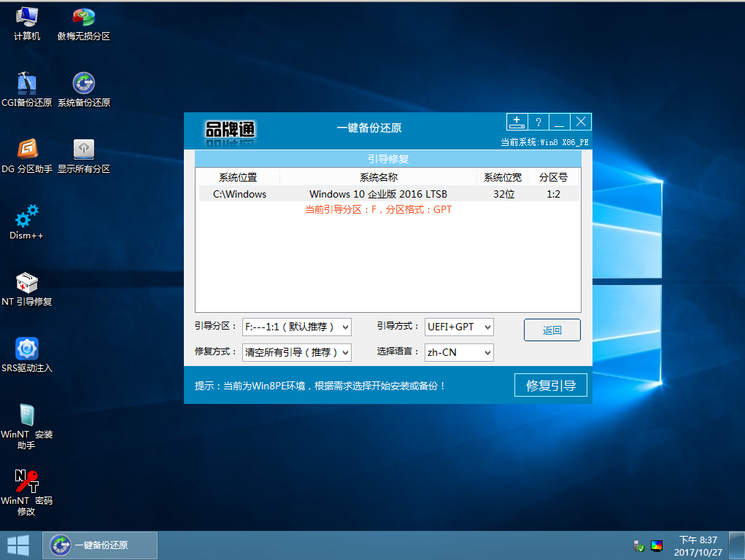Click the Windows Start button
Screen dimensions: 745x560
pos(18,545)
